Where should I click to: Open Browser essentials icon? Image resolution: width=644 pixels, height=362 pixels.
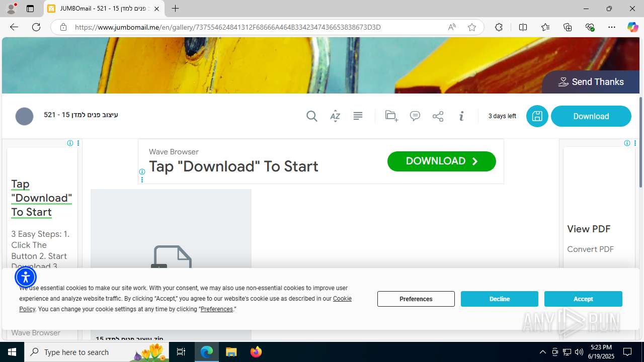pyautogui.click(x=590, y=27)
